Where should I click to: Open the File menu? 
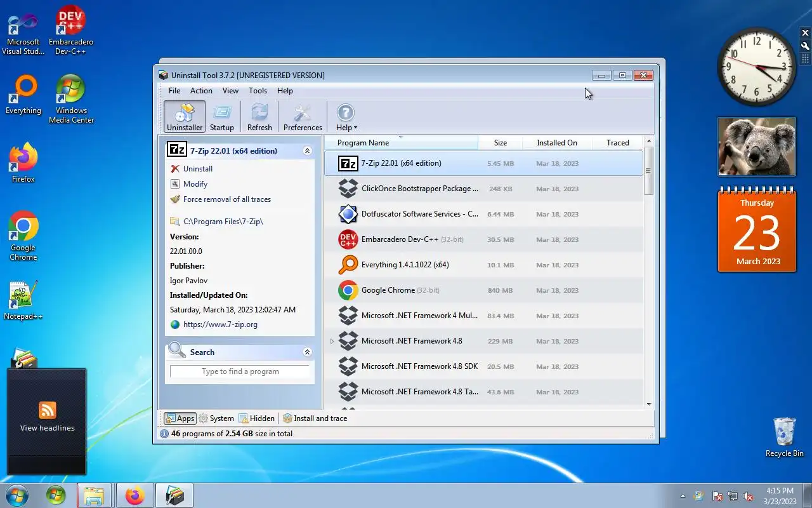coord(174,91)
